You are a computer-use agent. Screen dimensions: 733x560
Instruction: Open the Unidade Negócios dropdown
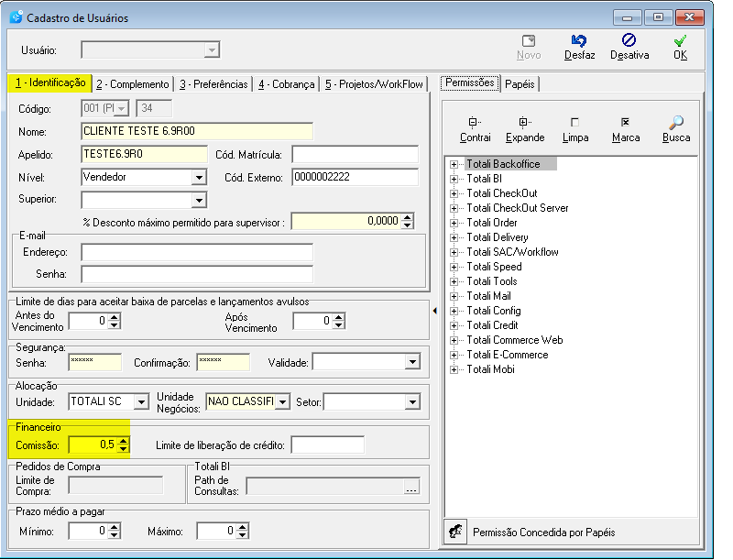[282, 401]
